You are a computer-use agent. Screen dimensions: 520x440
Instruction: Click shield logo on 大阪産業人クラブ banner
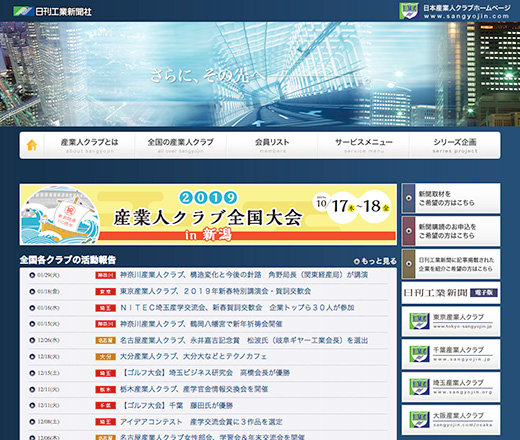pyautogui.click(x=419, y=420)
